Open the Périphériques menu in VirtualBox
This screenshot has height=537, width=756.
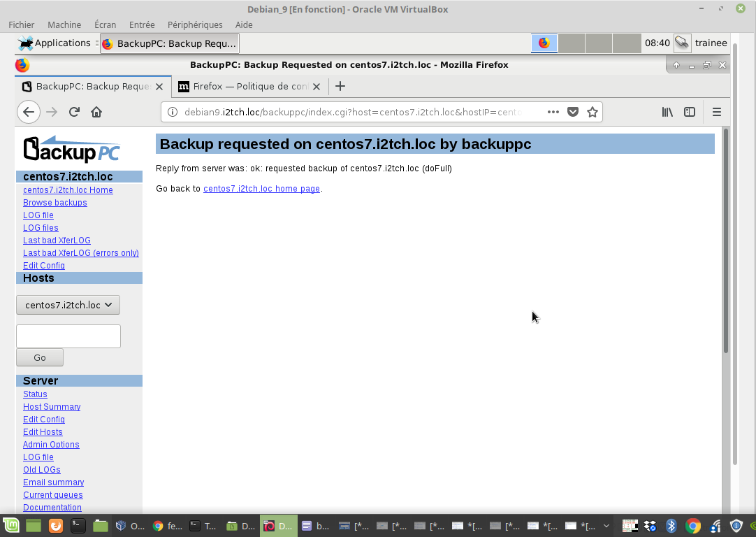pyautogui.click(x=195, y=24)
